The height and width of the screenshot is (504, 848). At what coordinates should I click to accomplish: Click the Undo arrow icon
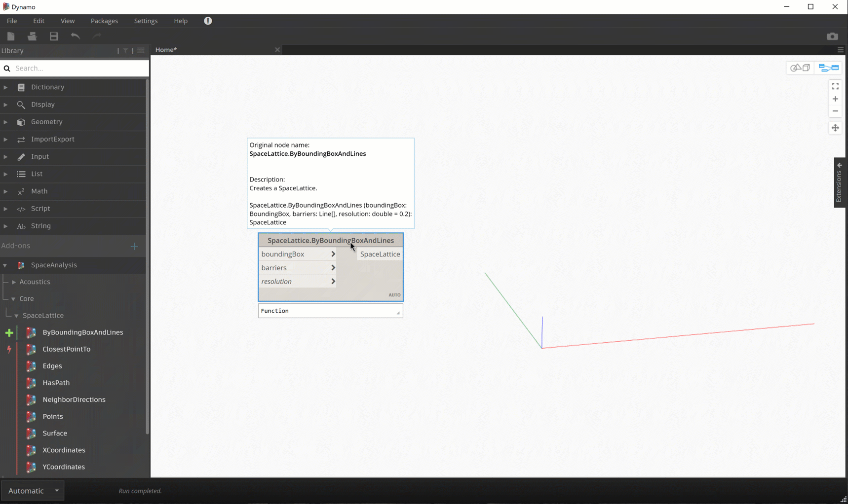pos(76,36)
